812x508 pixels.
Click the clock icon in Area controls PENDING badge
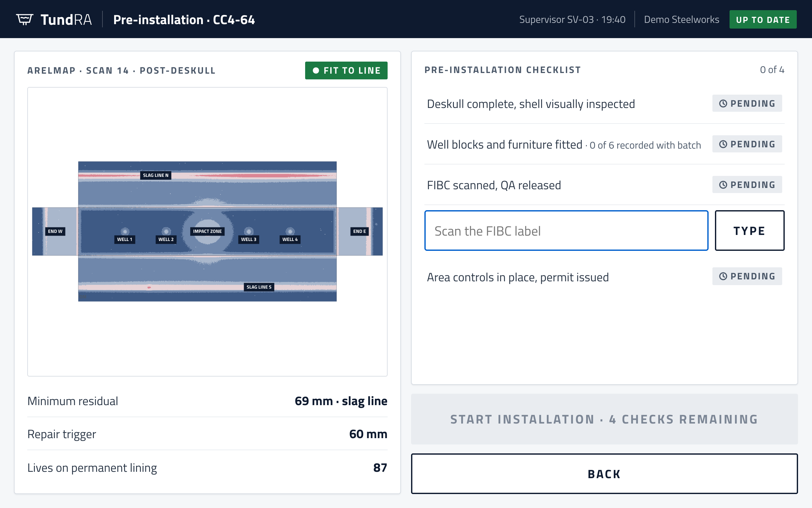(723, 276)
